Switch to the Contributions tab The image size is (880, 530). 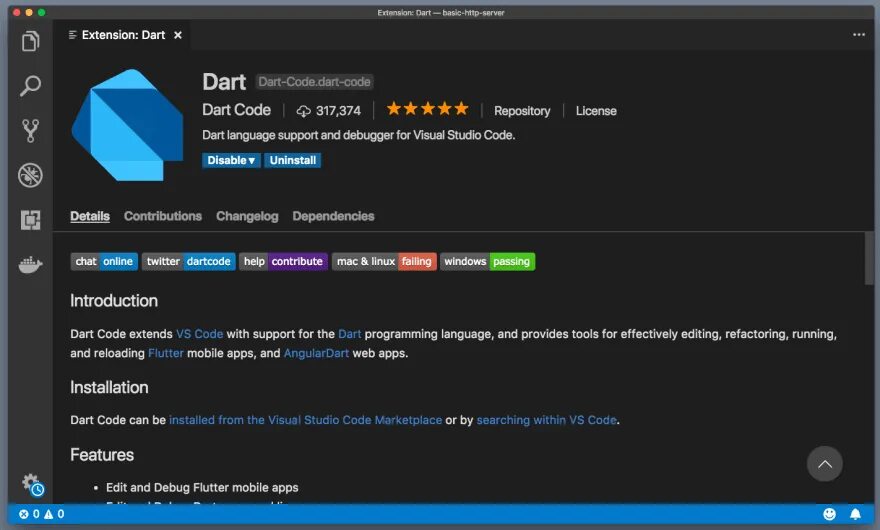pyautogui.click(x=163, y=216)
